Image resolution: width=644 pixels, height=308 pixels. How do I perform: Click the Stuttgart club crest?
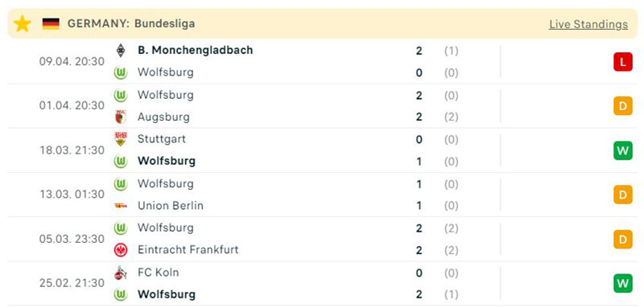[x=121, y=139]
